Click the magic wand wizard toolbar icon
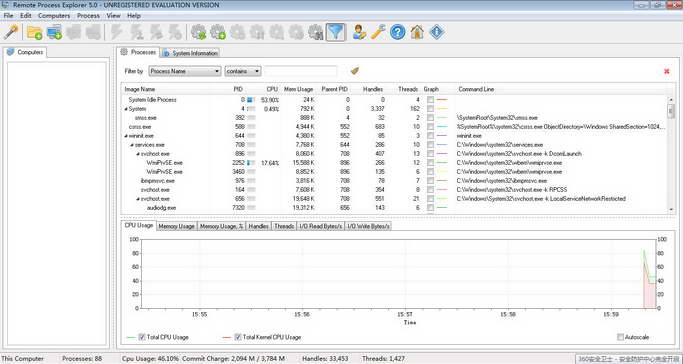This screenshot has width=683, height=364. [11, 32]
